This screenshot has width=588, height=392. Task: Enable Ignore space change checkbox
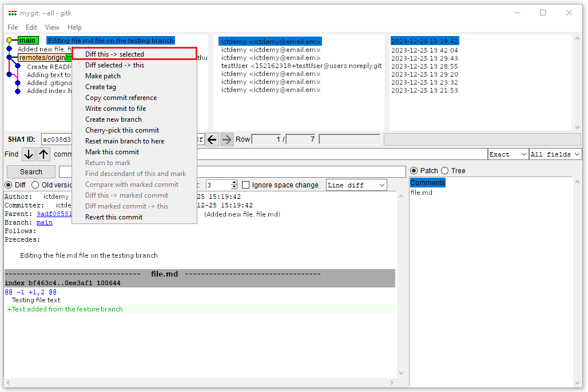click(246, 185)
